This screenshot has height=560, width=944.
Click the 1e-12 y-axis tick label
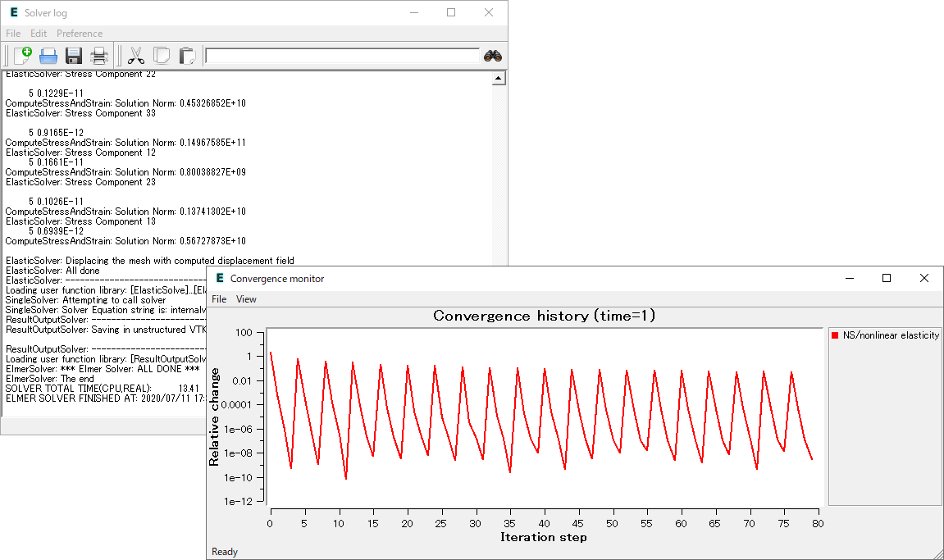(239, 501)
